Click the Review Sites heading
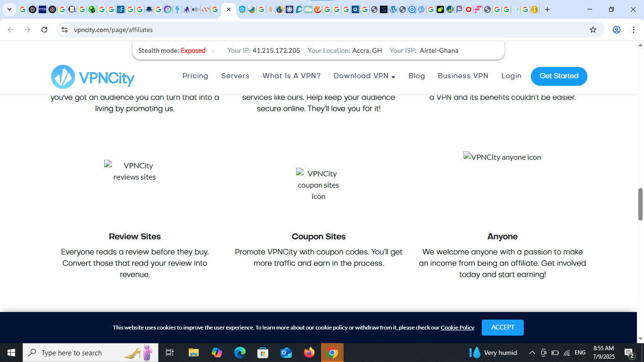644x362 pixels. [135, 237]
